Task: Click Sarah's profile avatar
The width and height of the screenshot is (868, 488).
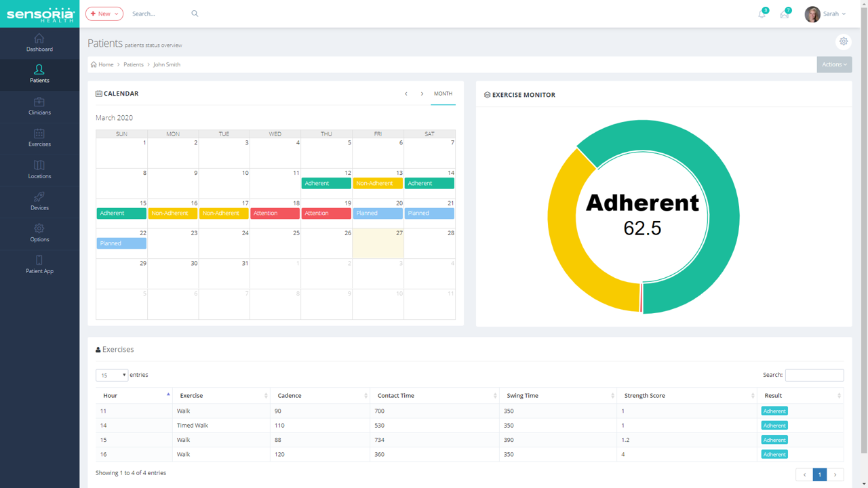Action: tap(812, 14)
